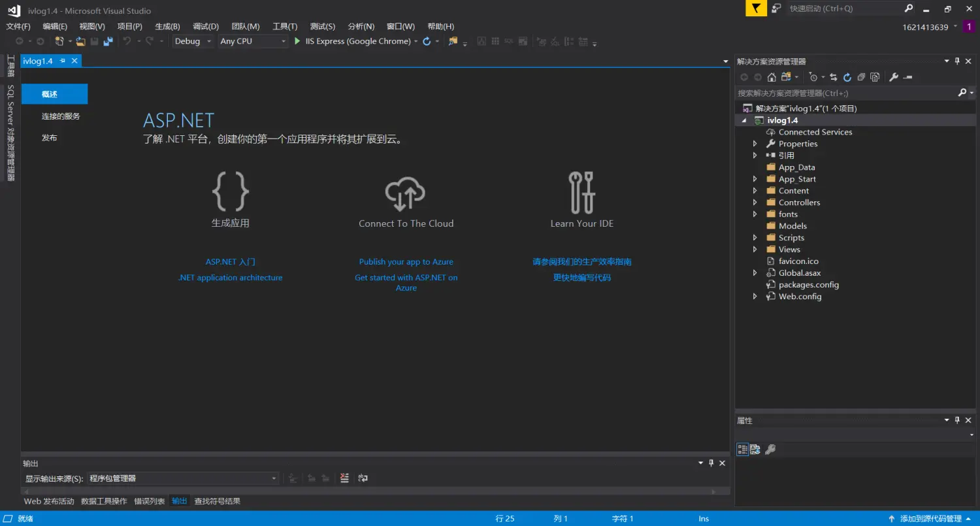980x526 pixels.
Task: Expand the App_Start folder
Action: pos(755,179)
